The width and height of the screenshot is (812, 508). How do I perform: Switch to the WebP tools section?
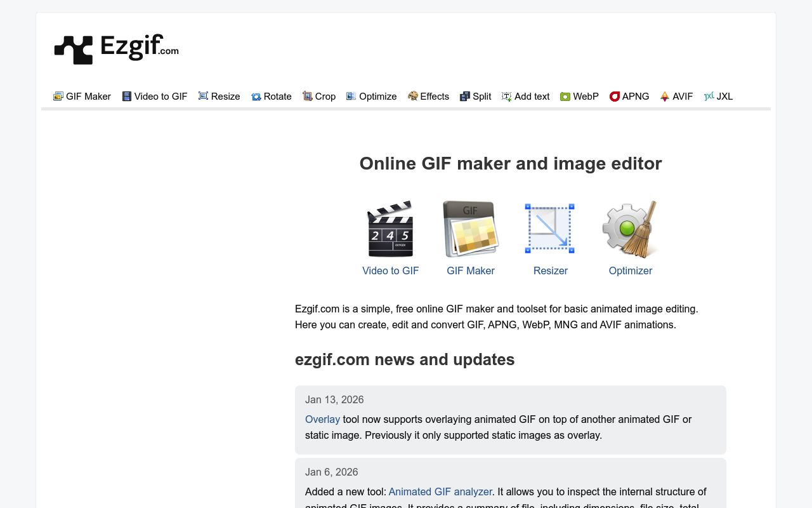[x=579, y=97]
